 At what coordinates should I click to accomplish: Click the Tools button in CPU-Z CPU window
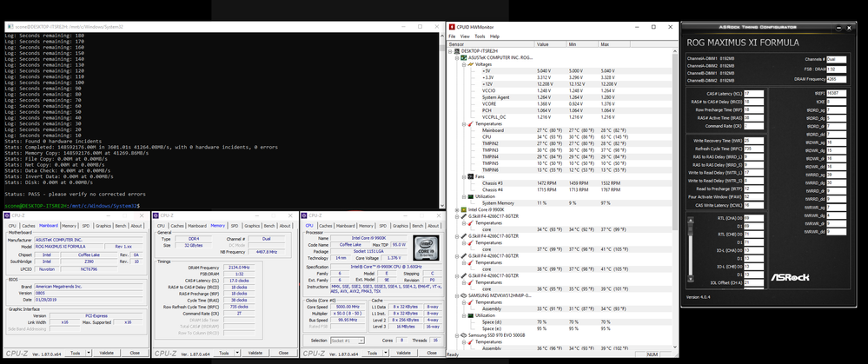tap(373, 353)
